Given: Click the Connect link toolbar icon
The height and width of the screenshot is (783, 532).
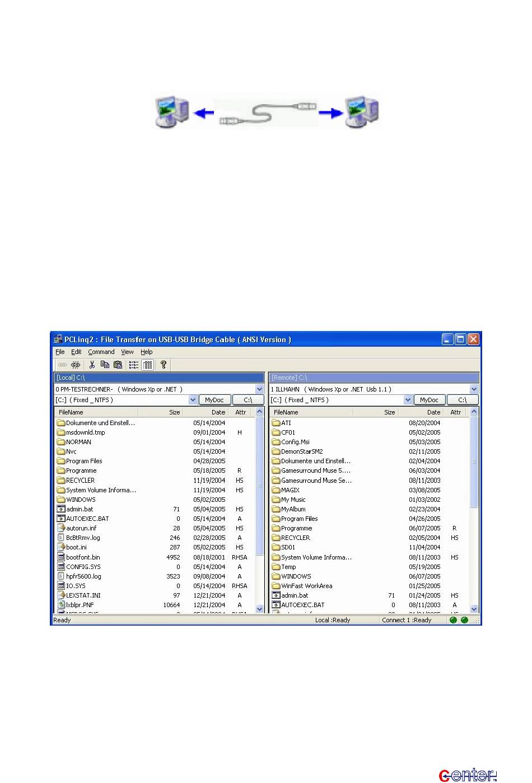Looking at the screenshot, I should pos(63,365).
